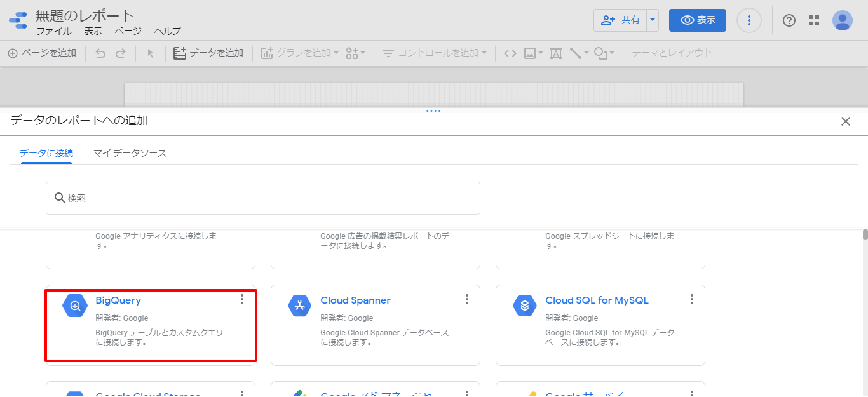Select the Google 広告 connector card

tap(376, 249)
